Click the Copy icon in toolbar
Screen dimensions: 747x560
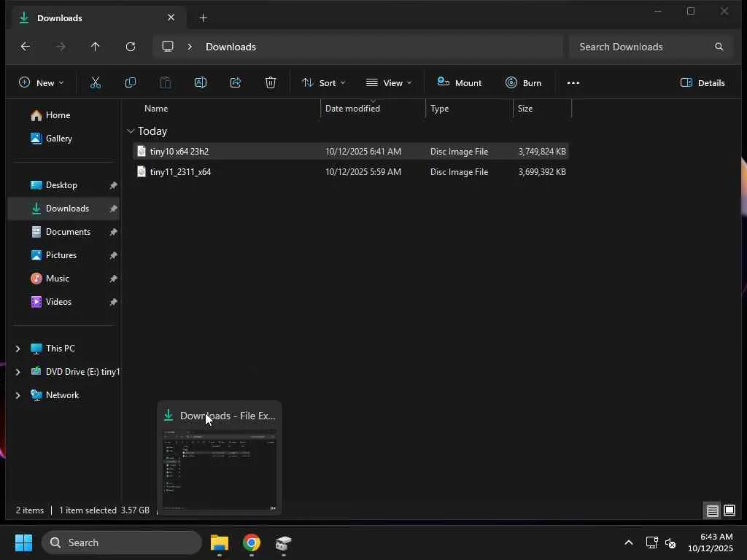(x=130, y=83)
